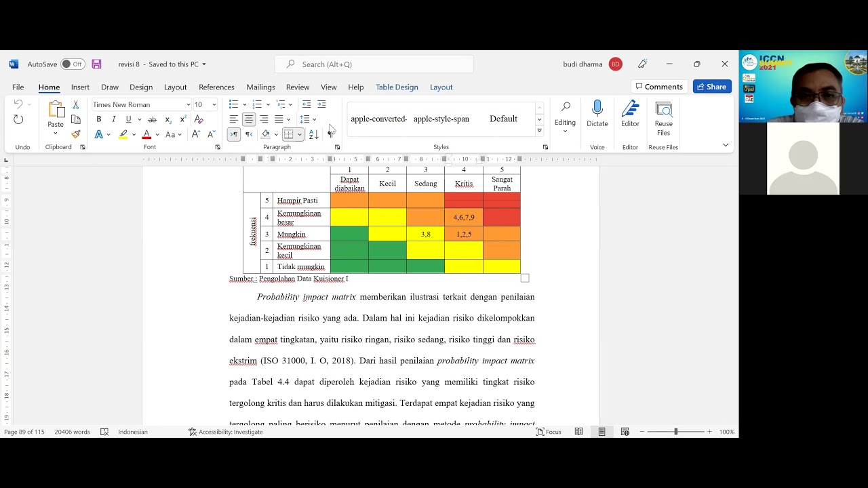Click the Search (Alt+Q) box

click(x=374, y=64)
